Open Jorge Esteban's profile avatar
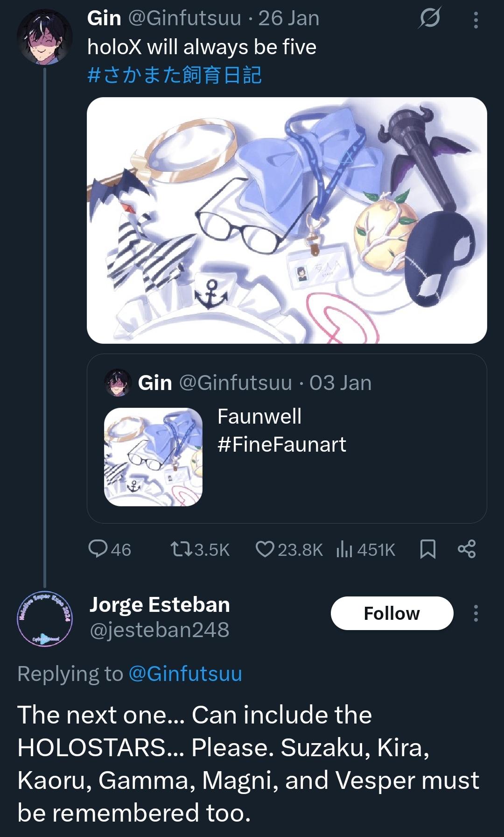 [44, 619]
